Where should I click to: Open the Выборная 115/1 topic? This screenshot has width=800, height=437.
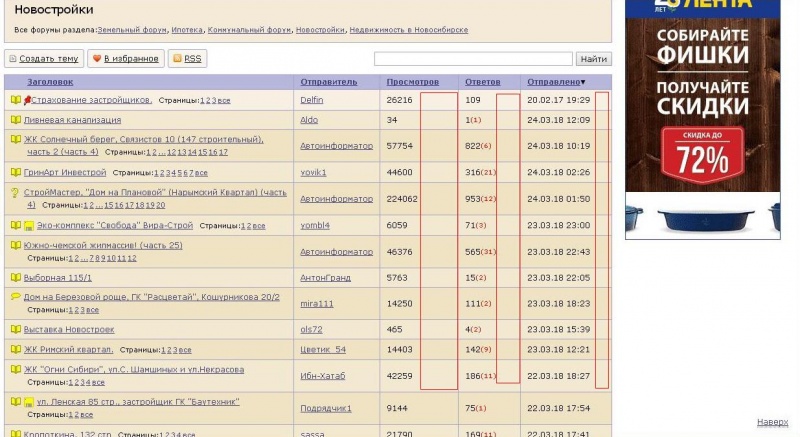tap(58, 277)
